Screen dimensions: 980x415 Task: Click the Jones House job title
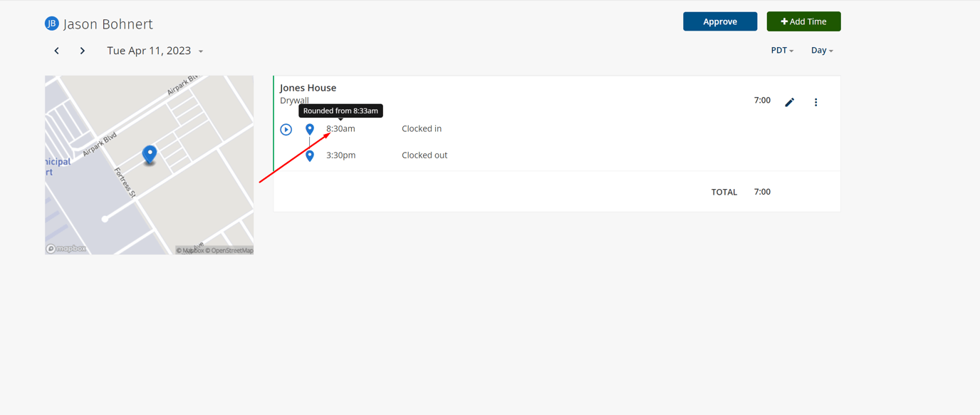tap(308, 88)
